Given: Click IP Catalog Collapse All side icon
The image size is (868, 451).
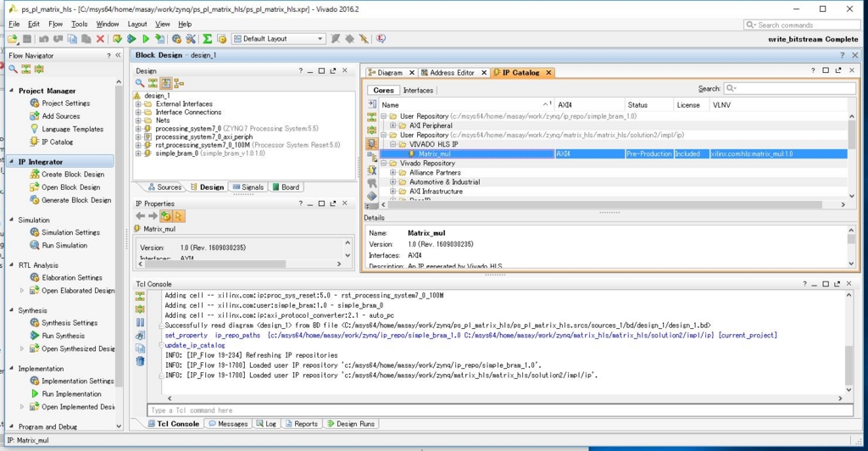Looking at the screenshot, I should click(372, 117).
